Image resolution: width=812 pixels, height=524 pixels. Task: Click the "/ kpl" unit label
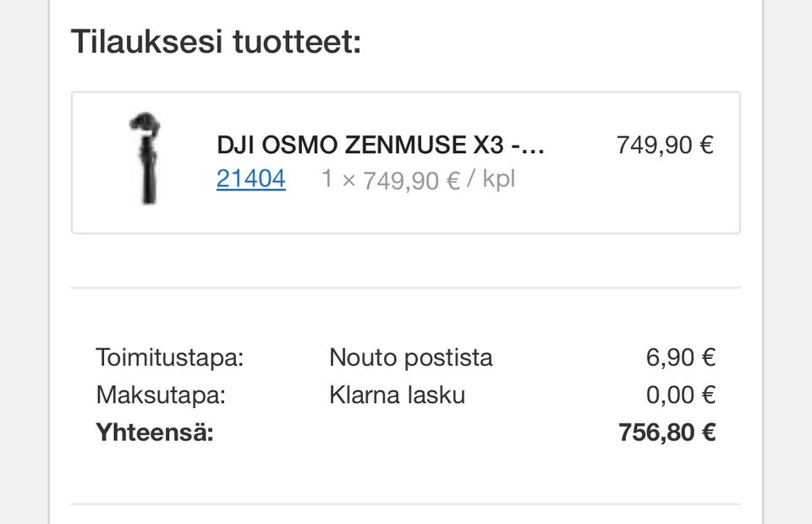491,179
